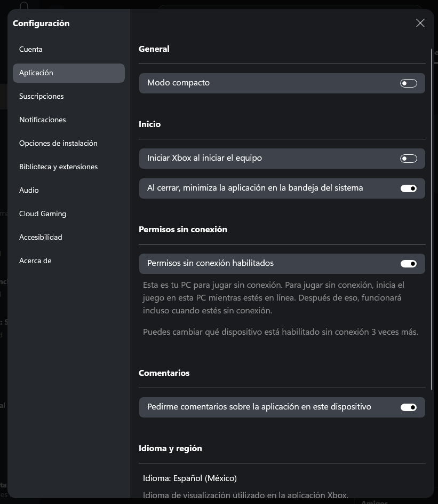This screenshot has height=504, width=438.
Task: Open Biblioteca y extensiones section
Action: click(59, 167)
